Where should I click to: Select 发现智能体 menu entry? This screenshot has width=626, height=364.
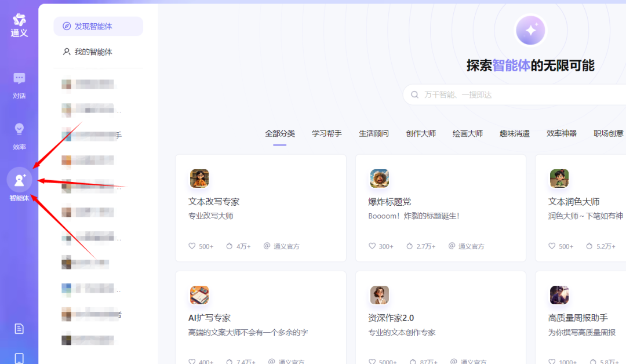point(98,26)
